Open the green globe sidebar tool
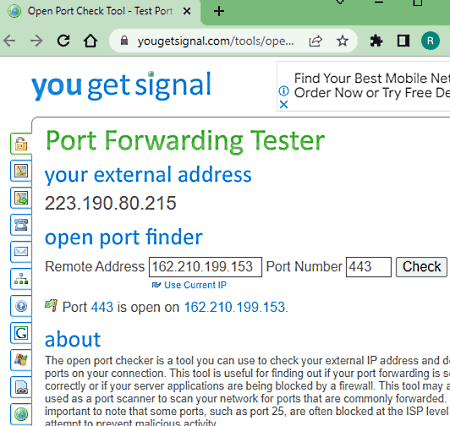 [21, 414]
